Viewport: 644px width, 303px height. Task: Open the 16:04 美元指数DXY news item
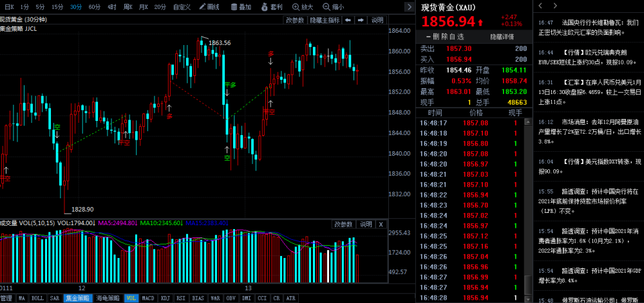coord(589,166)
